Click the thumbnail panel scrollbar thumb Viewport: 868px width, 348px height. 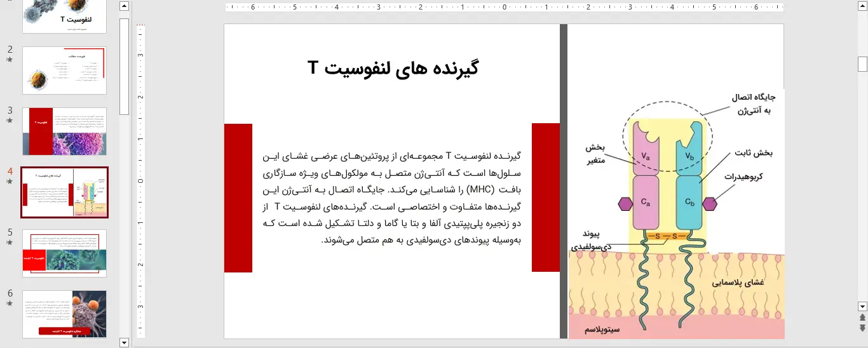(125, 66)
